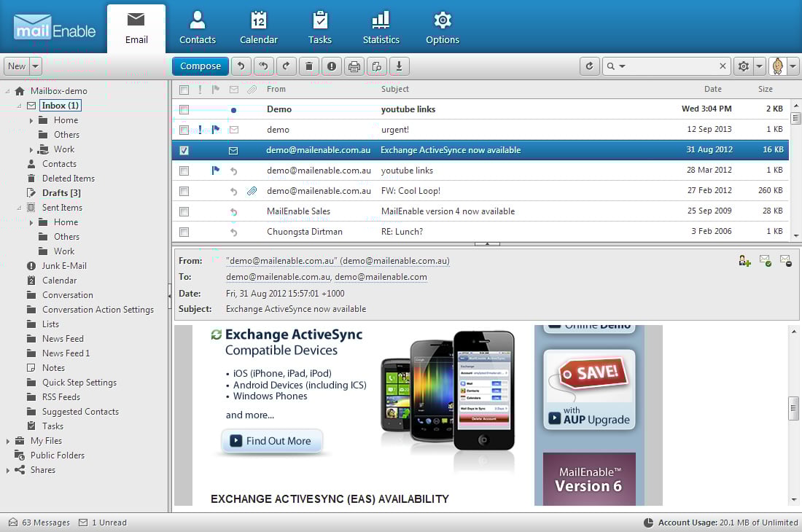Image resolution: width=802 pixels, height=532 pixels.
Task: Uncheck the selected Exchange ActiveSync email
Action: coord(184,150)
